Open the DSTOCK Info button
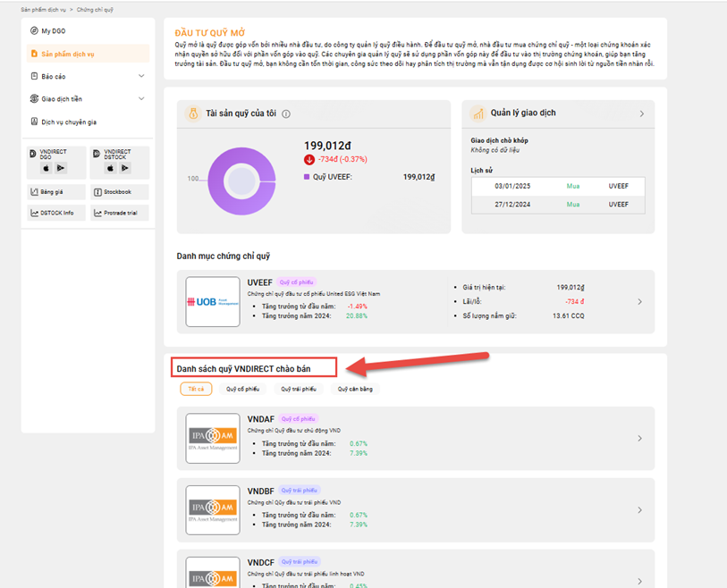 (x=56, y=214)
